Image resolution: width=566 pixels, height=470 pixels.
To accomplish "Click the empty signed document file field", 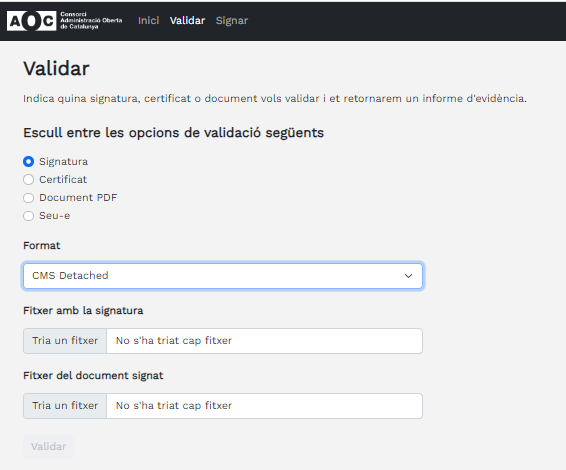I will tap(265, 406).
